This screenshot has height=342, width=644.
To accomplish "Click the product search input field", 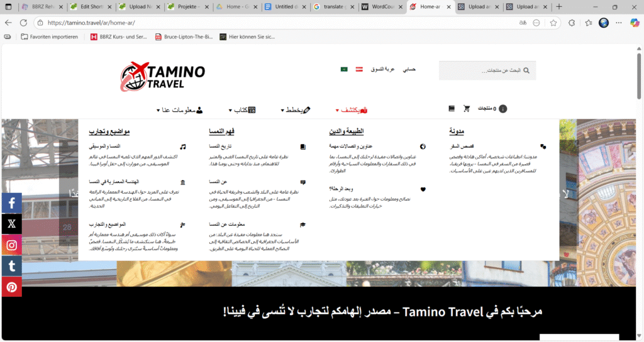I will click(x=484, y=70).
